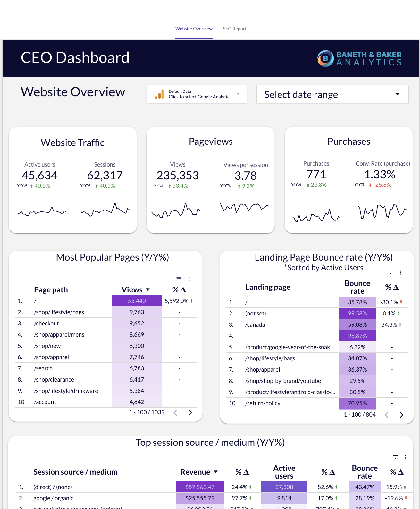
Task: Sort session source table by Revenue
Action: [199, 472]
